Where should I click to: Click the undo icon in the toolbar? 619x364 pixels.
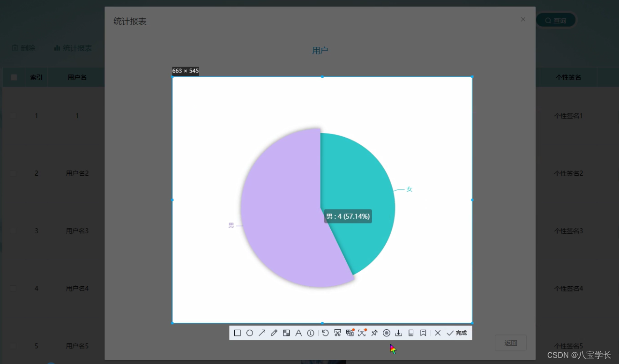pyautogui.click(x=325, y=333)
